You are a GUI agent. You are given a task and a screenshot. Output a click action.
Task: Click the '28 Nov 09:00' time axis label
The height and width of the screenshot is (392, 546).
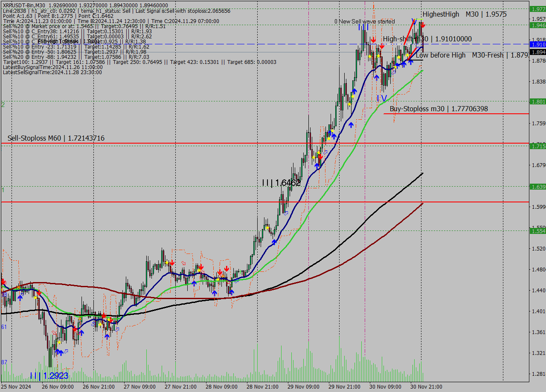pyautogui.click(x=221, y=387)
